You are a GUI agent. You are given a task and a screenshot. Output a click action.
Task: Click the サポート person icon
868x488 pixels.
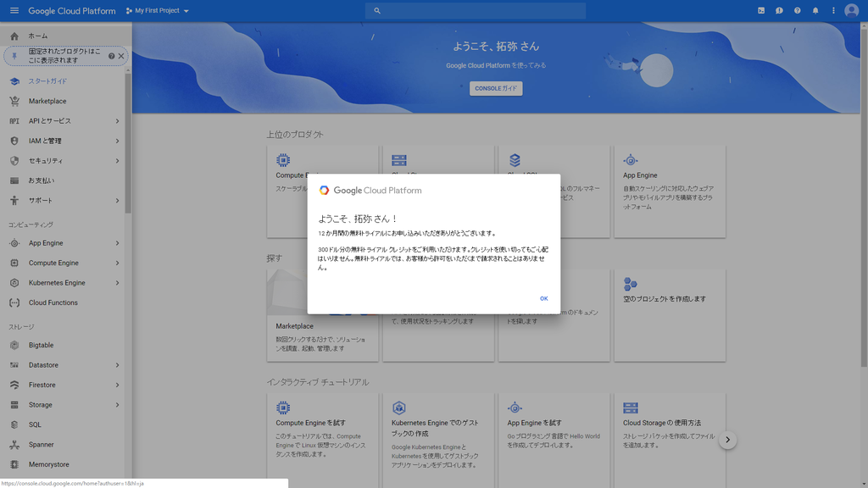(14, 200)
